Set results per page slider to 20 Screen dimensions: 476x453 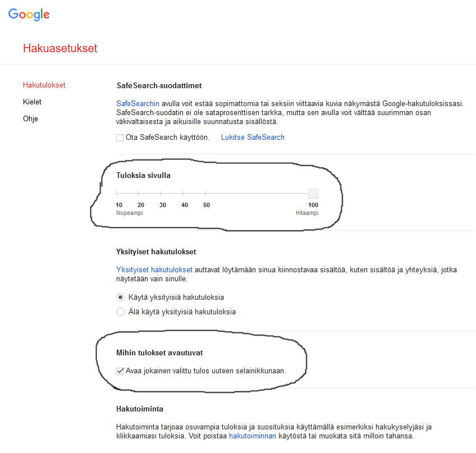pyautogui.click(x=139, y=194)
